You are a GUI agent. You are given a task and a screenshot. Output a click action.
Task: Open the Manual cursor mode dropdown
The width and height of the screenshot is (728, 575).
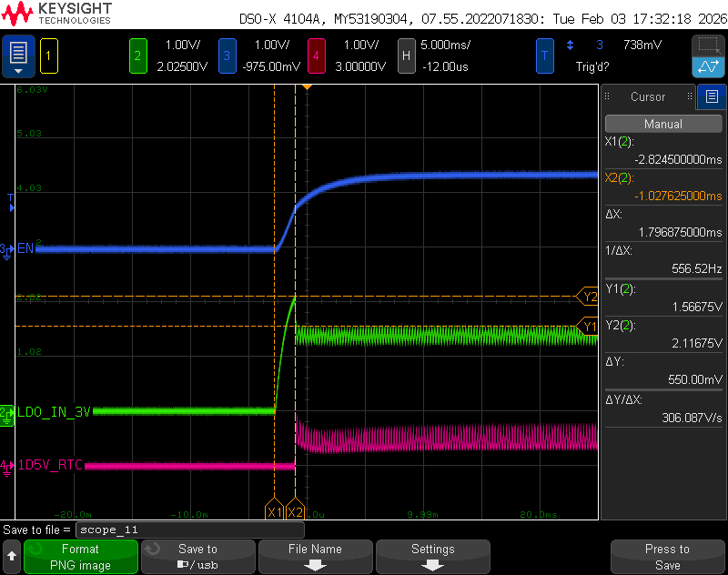663,124
